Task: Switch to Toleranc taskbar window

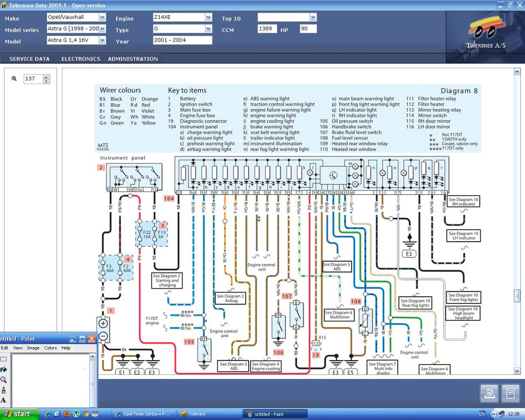Action: (x=208, y=414)
